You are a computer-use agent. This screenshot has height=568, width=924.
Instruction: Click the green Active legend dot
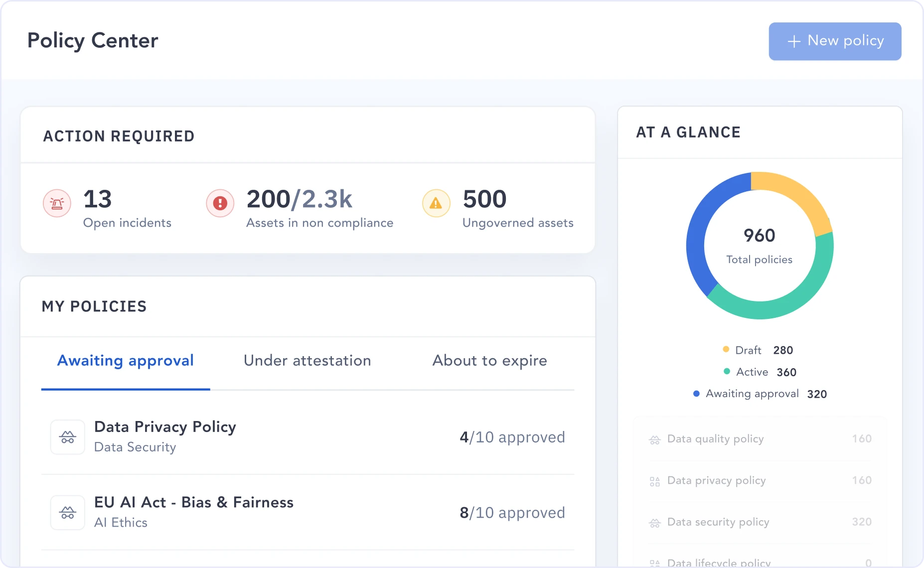point(727,371)
